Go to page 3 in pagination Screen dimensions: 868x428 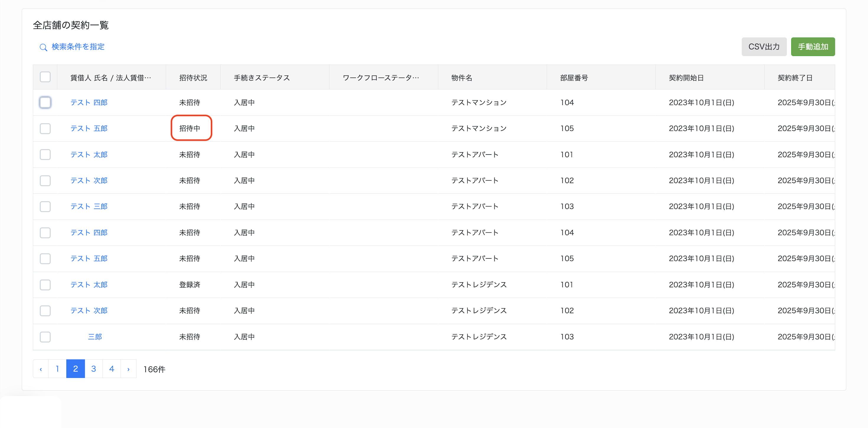[94, 369]
